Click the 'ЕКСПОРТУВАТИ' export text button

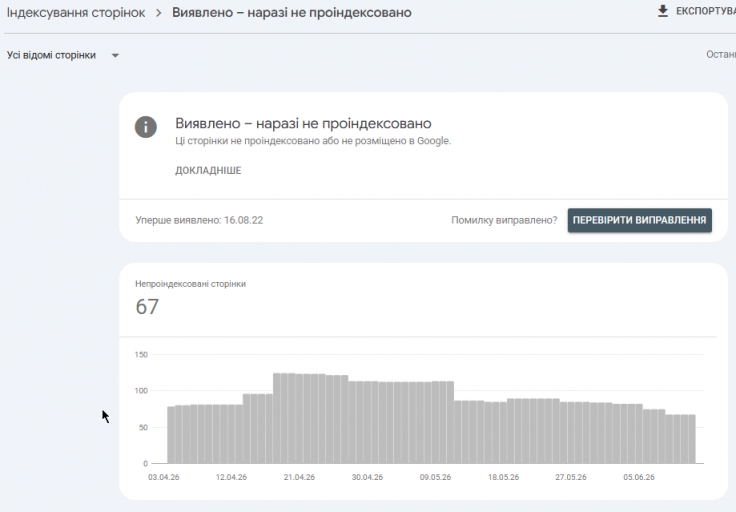coord(705,11)
